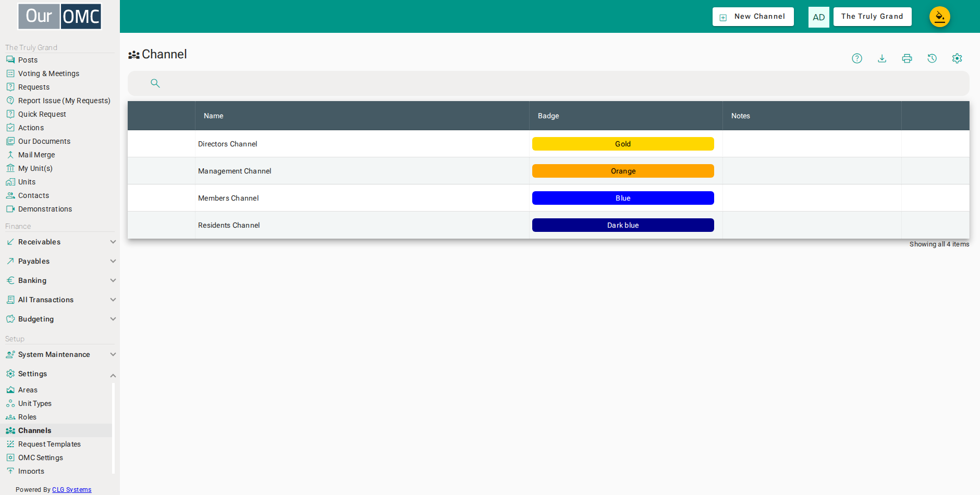Viewport: 980px width, 495px height.
Task: Open the Quick Request page
Action: [42, 114]
